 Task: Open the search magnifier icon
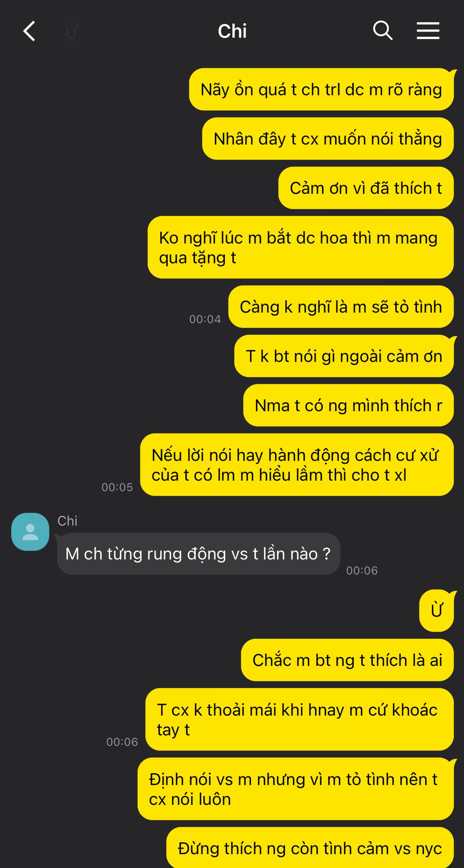coord(383,31)
